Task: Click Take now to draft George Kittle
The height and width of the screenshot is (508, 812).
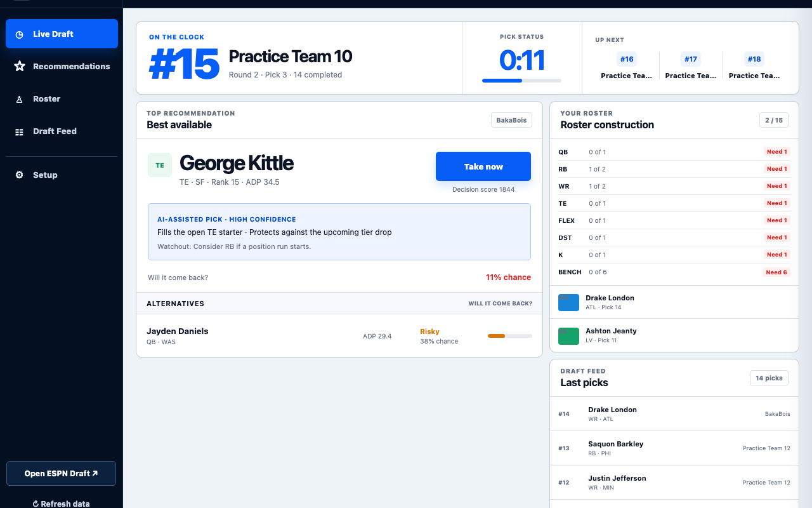Action: coord(483,166)
